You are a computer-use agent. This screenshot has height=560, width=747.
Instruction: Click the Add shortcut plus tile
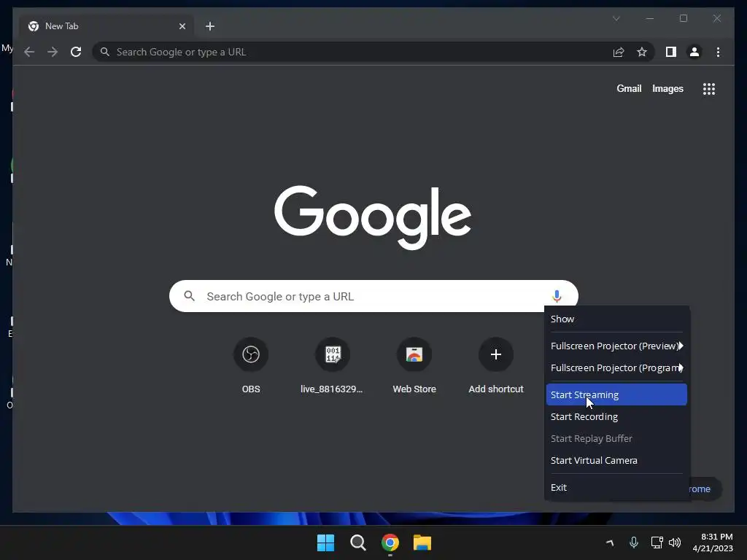pyautogui.click(x=496, y=365)
